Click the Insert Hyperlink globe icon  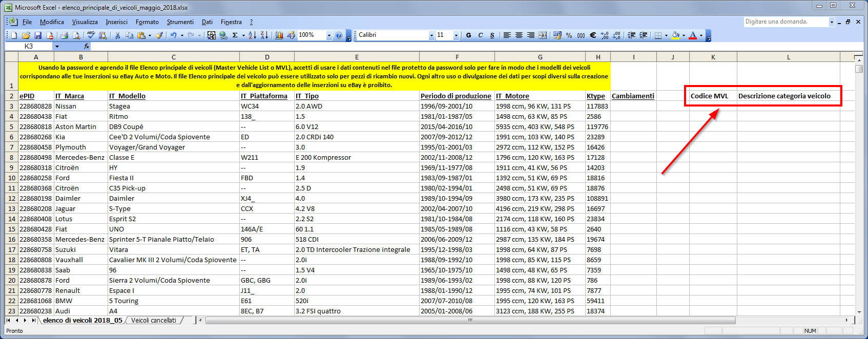click(223, 35)
